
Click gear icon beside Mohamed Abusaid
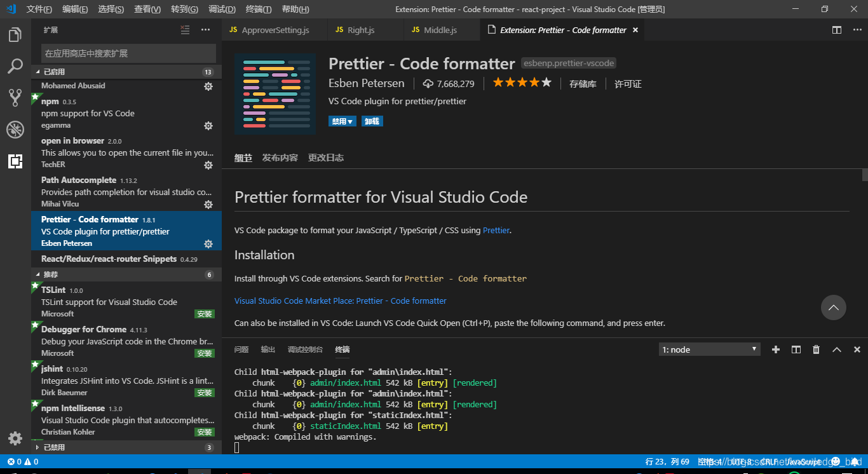pyautogui.click(x=208, y=86)
